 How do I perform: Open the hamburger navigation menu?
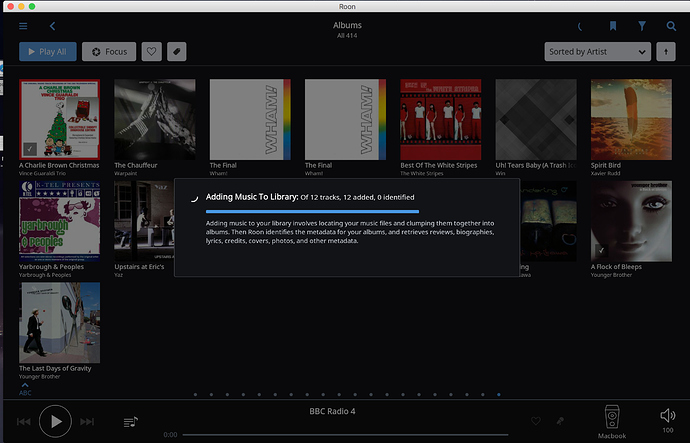tap(23, 26)
